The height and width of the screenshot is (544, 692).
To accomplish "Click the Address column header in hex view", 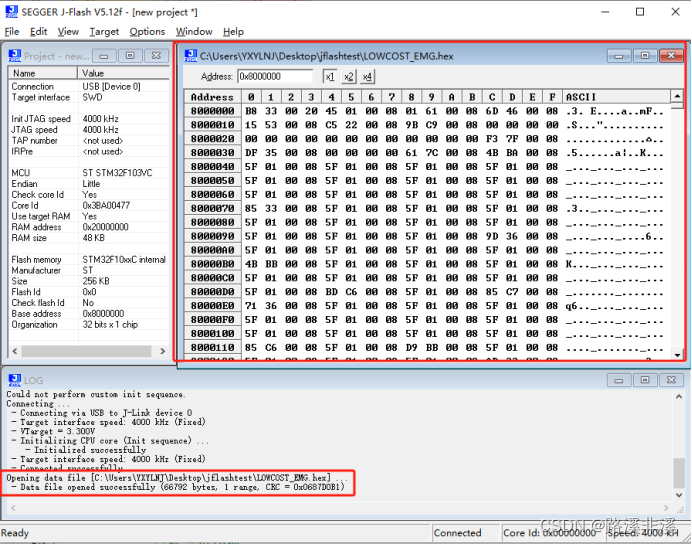I will point(213,97).
